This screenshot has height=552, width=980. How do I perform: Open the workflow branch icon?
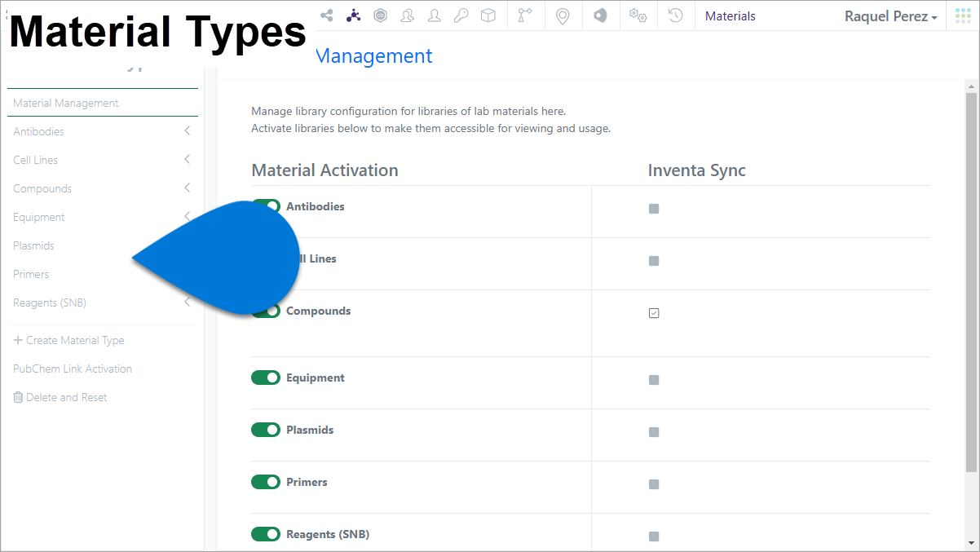[x=525, y=15]
